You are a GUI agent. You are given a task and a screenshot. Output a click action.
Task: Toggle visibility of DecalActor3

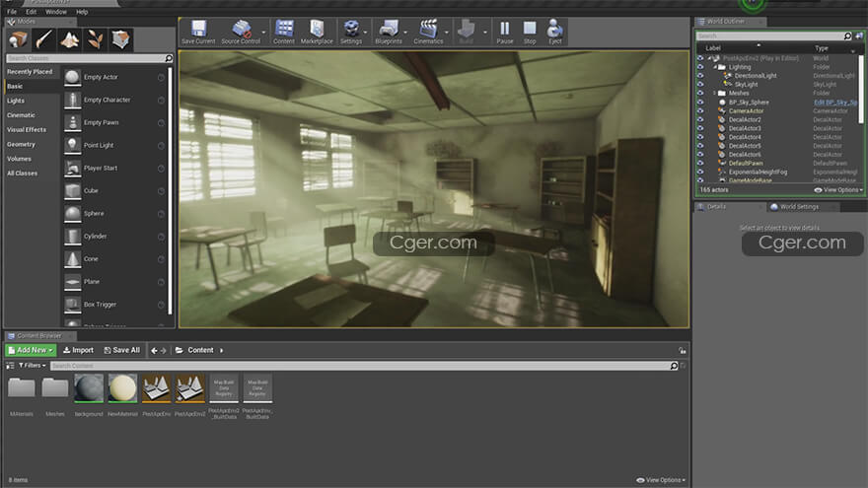[700, 128]
